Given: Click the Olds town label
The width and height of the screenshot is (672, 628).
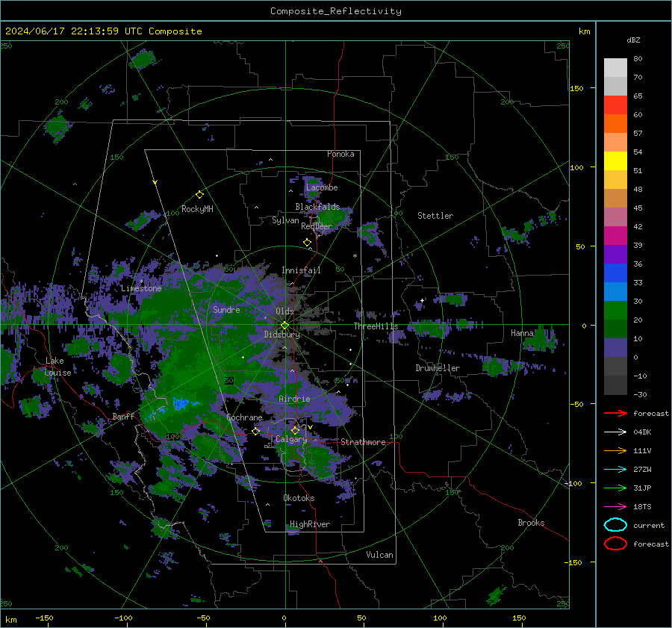Looking at the screenshot, I should pos(284,311).
